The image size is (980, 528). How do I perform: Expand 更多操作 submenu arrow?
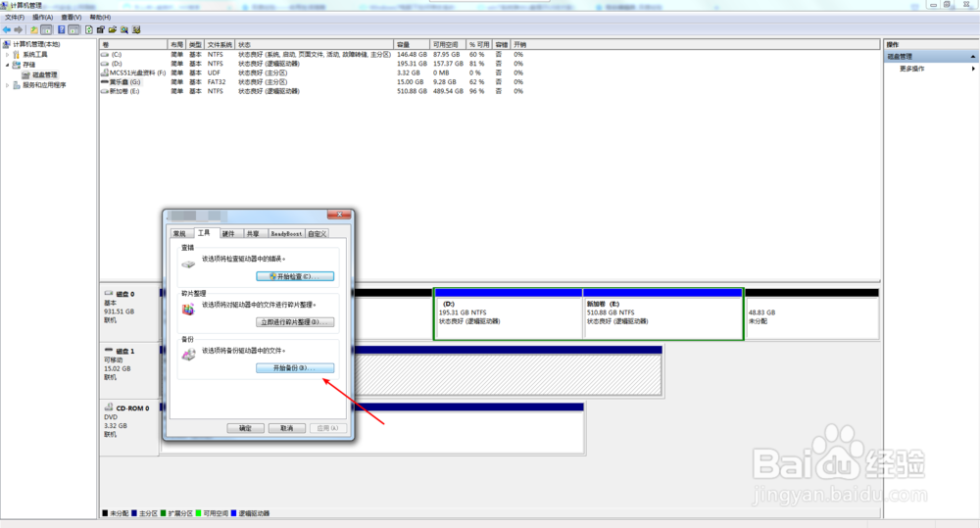(973, 69)
